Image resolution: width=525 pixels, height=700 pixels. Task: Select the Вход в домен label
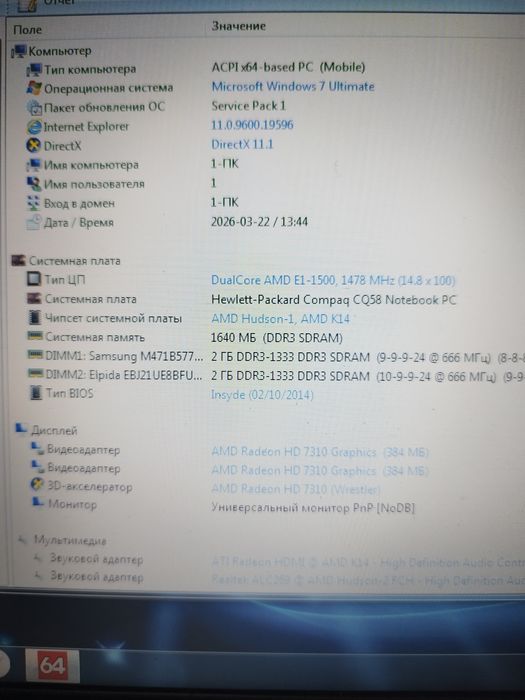point(79,204)
